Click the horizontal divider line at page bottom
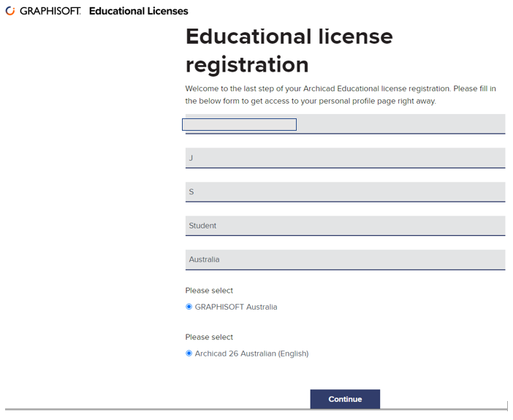The height and width of the screenshot is (420, 513). 256,409
